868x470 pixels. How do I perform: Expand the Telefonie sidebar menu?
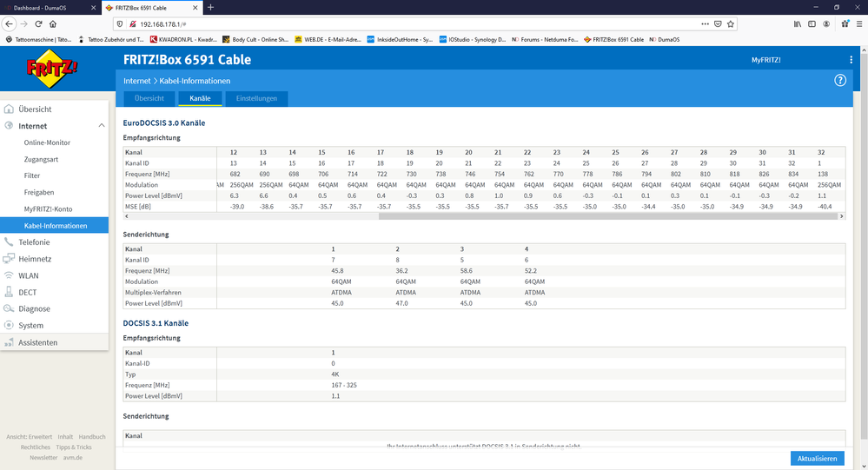[34, 242]
